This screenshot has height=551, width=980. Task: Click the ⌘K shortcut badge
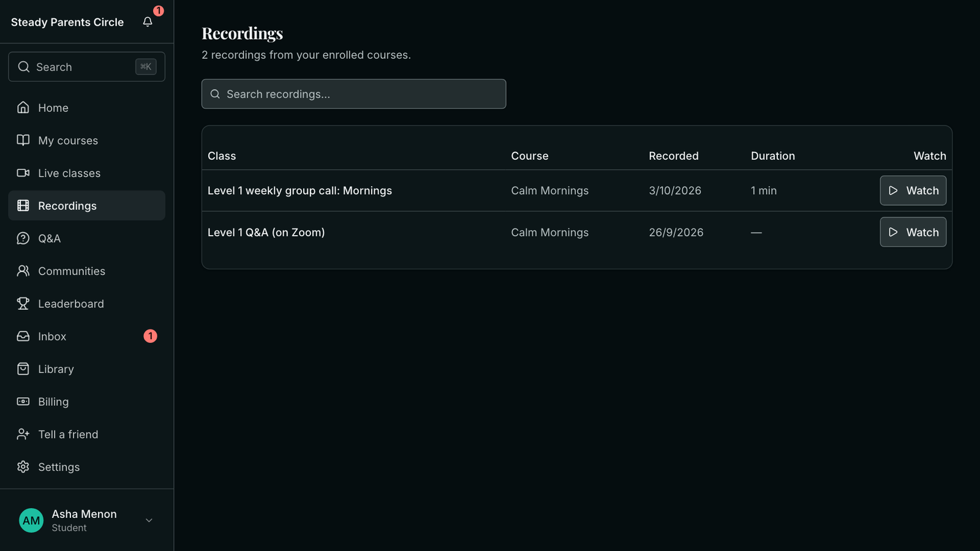146,67
